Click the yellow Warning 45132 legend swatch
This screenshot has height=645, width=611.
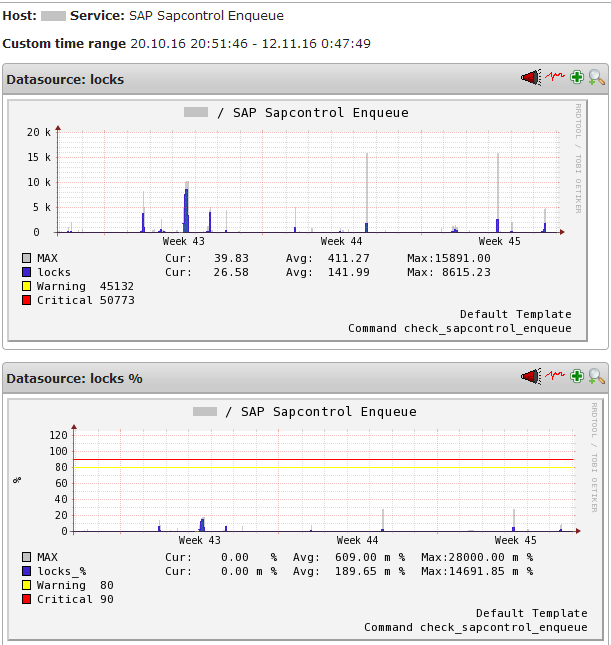[27, 286]
